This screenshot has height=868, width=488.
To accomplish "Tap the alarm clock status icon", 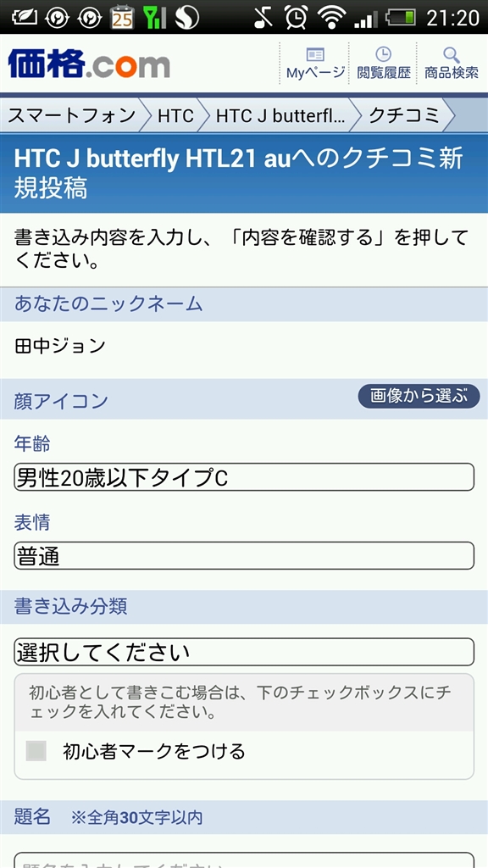I will [x=297, y=17].
